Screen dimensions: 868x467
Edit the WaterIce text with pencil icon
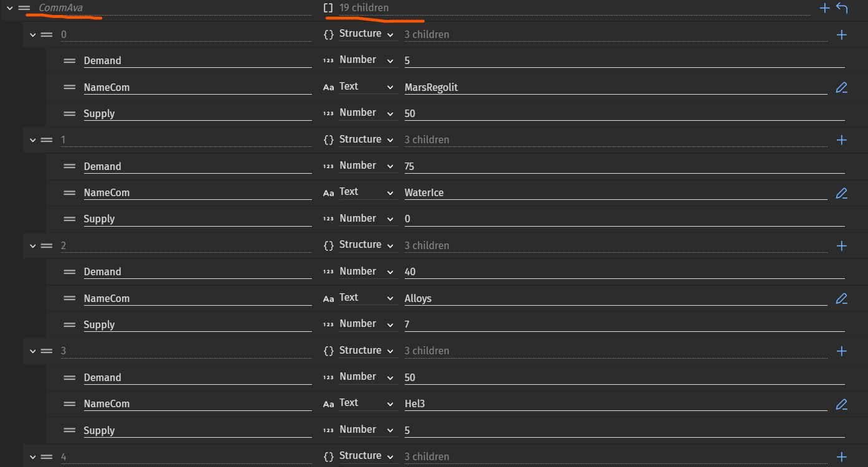pyautogui.click(x=841, y=193)
